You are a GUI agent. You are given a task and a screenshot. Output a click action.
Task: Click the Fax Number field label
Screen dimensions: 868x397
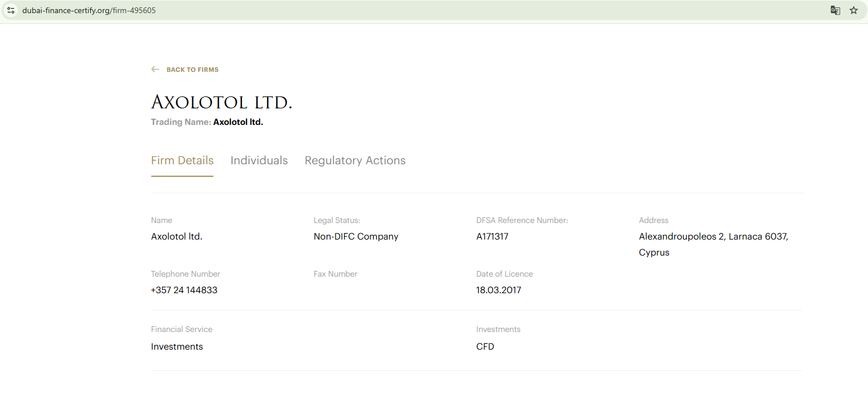(336, 274)
